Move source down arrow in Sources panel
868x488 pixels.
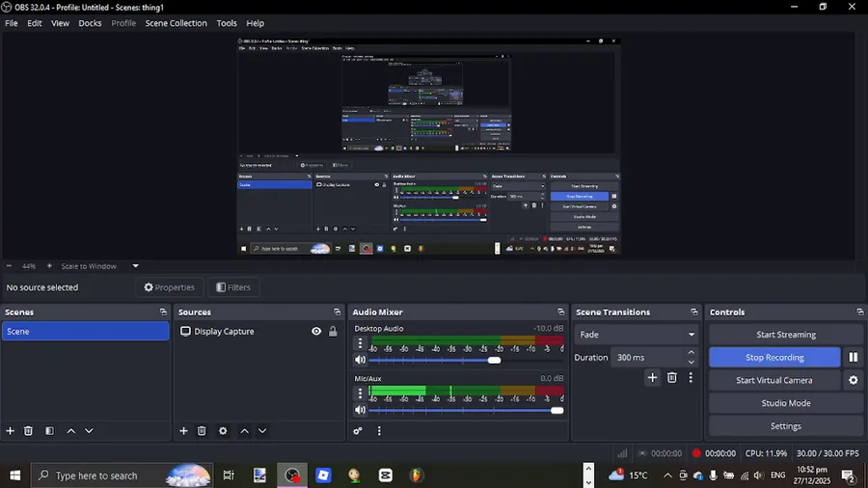[x=262, y=430]
